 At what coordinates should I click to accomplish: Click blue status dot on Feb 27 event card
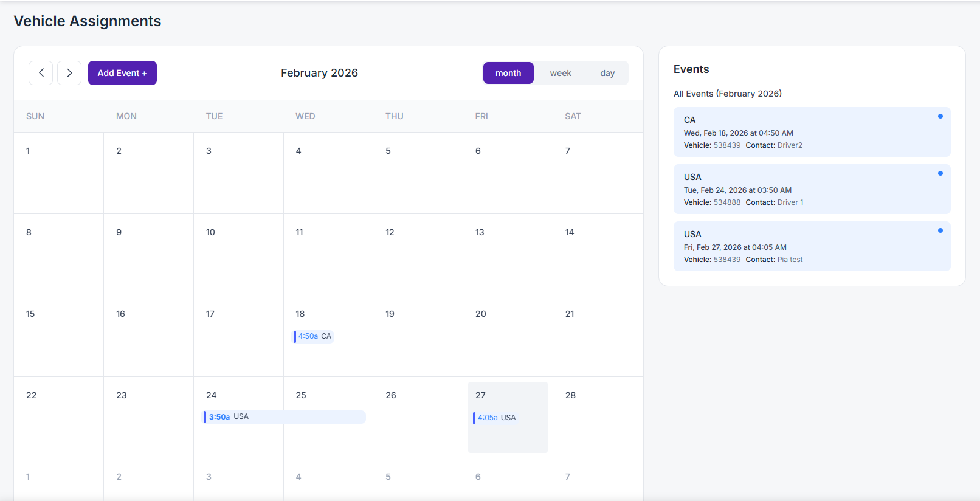click(x=940, y=230)
